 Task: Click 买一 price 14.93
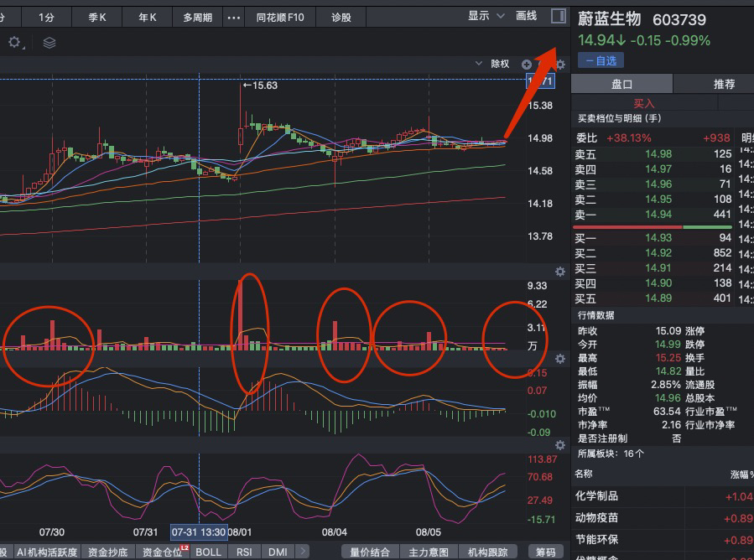(x=658, y=237)
